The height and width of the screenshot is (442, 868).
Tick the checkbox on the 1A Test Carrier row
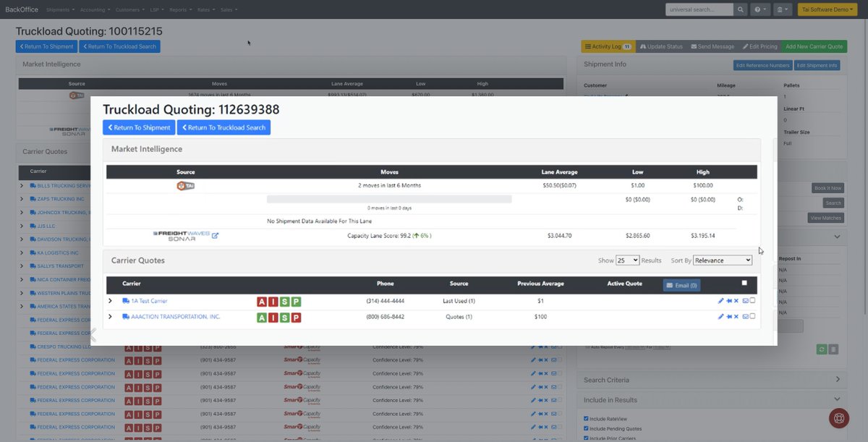pyautogui.click(x=752, y=300)
